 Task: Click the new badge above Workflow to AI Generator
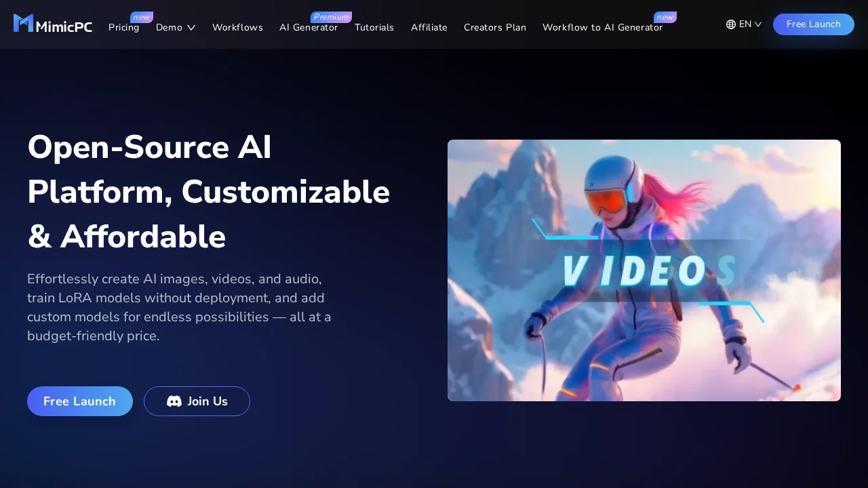pyautogui.click(x=665, y=17)
